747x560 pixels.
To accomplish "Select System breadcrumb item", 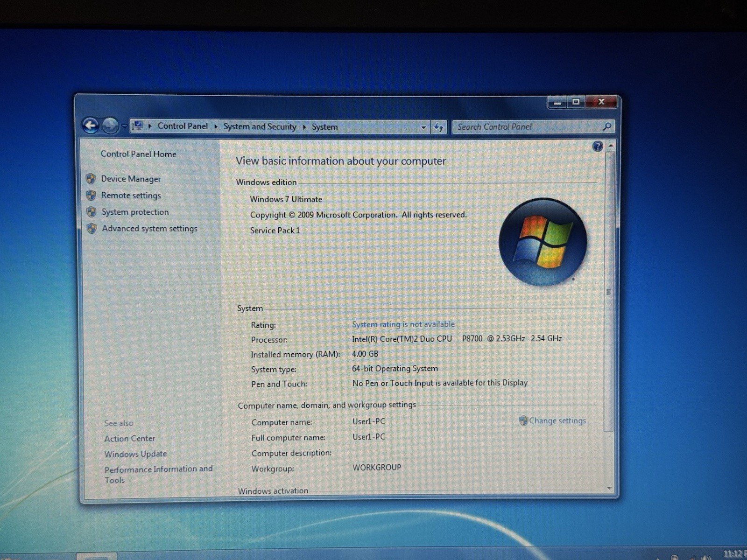I will pos(325,127).
